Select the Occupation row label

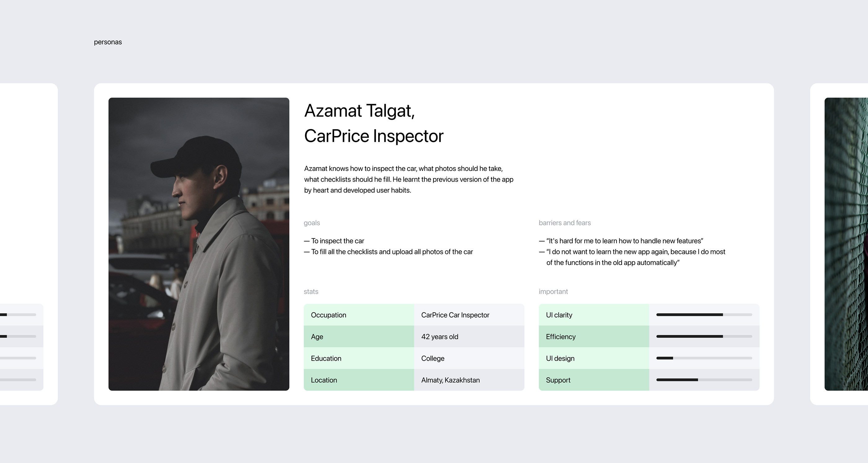click(x=329, y=315)
